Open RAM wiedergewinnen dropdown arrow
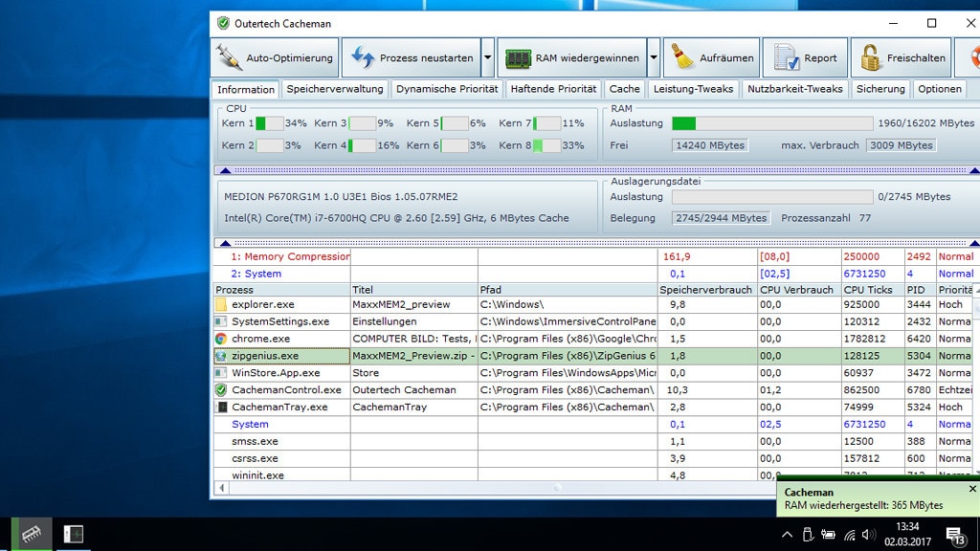Viewport: 980px width, 551px height. pos(653,57)
